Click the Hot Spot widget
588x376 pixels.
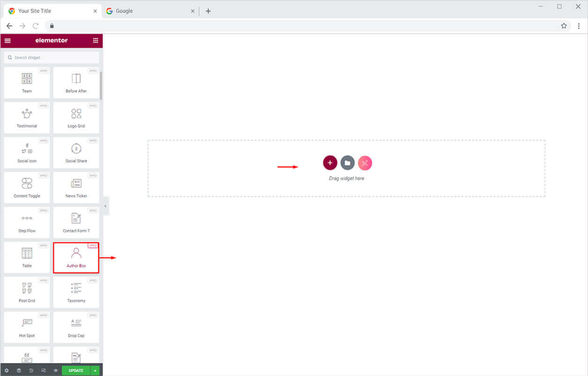click(x=27, y=327)
